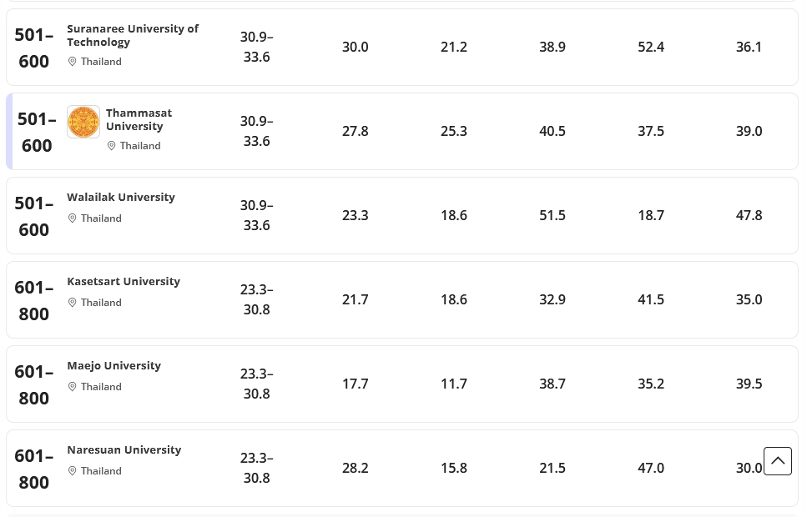
Task: Click Maejo University's 601–800 rank
Action: point(33,384)
